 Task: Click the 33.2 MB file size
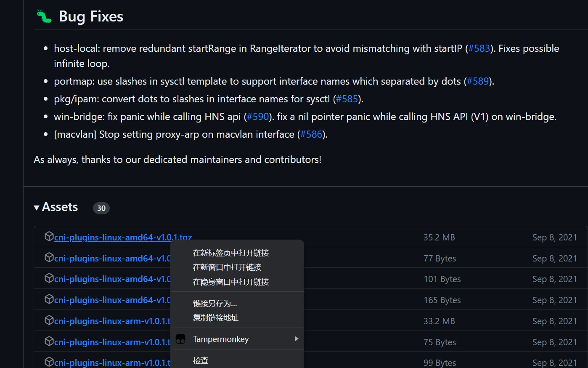(x=439, y=321)
